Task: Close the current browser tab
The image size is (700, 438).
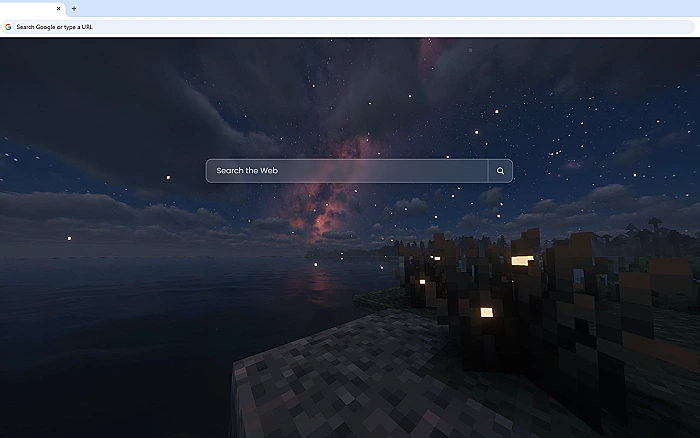Action: pos(58,8)
